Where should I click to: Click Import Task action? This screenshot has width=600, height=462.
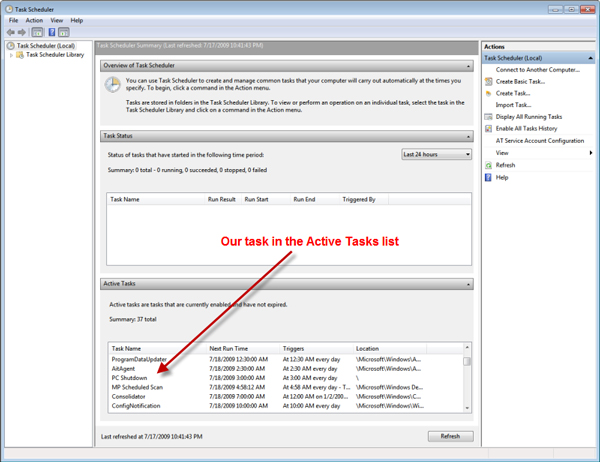click(513, 105)
